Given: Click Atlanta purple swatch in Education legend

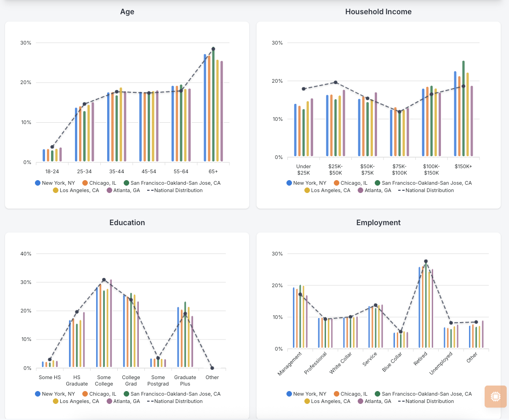Looking at the screenshot, I should (x=109, y=401).
